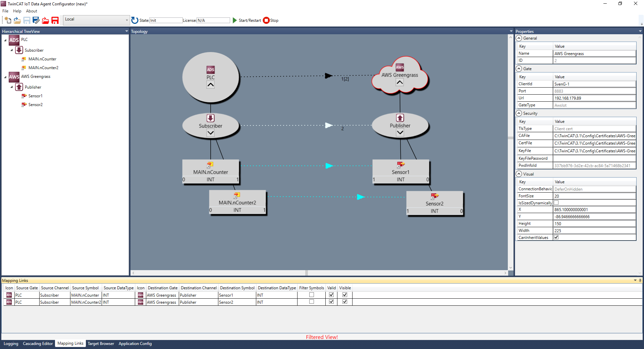The image size is (644, 349).
Task: Click the Subscriber download icon in tree
Action: pos(19,50)
